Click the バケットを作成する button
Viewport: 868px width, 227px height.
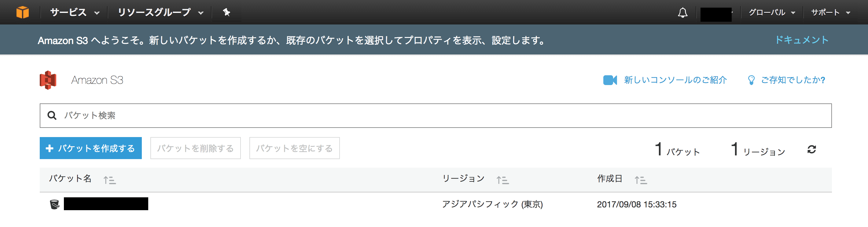point(91,148)
